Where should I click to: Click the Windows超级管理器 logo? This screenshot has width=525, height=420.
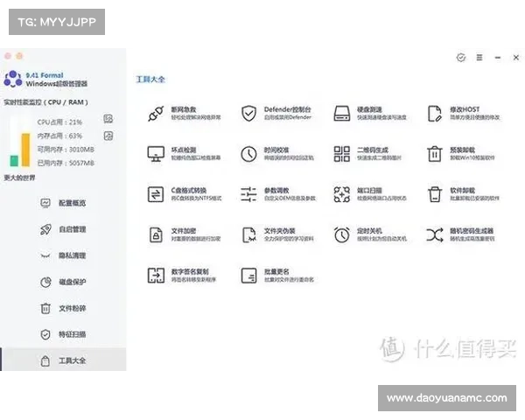click(x=13, y=79)
